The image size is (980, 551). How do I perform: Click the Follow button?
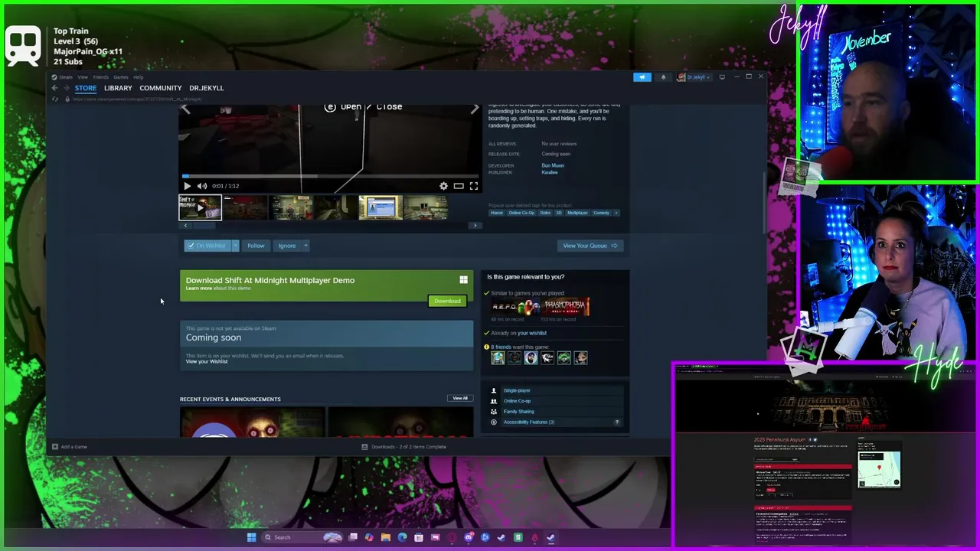[x=256, y=246]
